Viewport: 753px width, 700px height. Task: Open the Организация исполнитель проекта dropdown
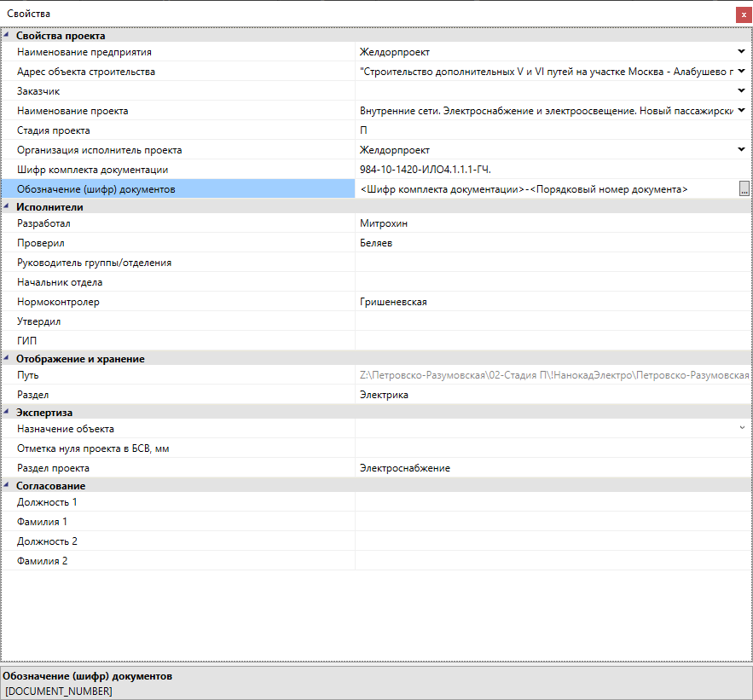pos(742,150)
